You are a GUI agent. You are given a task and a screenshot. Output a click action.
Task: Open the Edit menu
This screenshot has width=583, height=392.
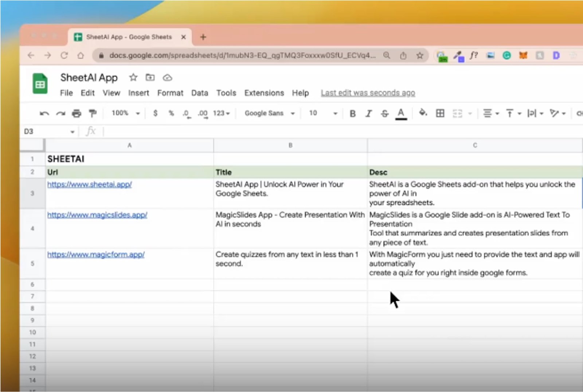pos(88,93)
